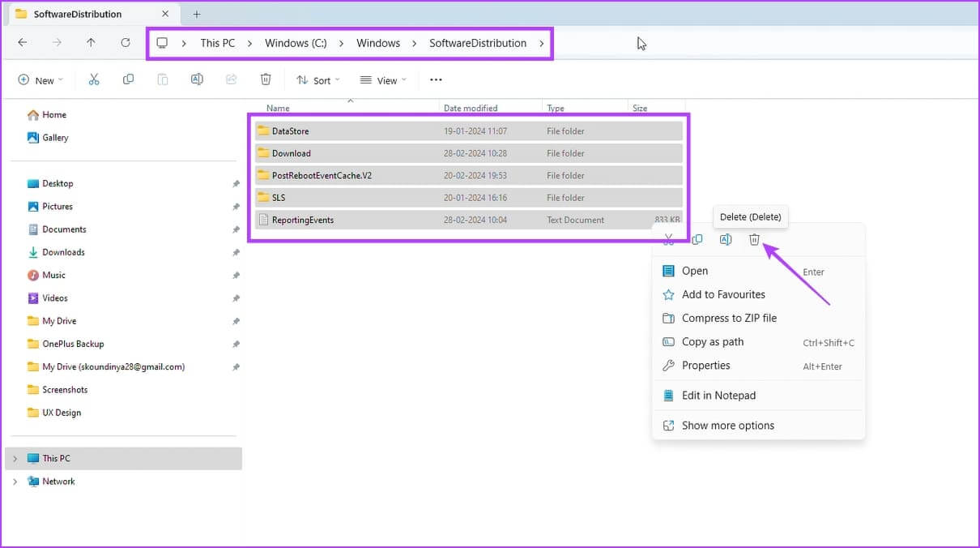Click the toolbar Delete trash icon
This screenshot has width=980, height=548.
[x=266, y=79]
